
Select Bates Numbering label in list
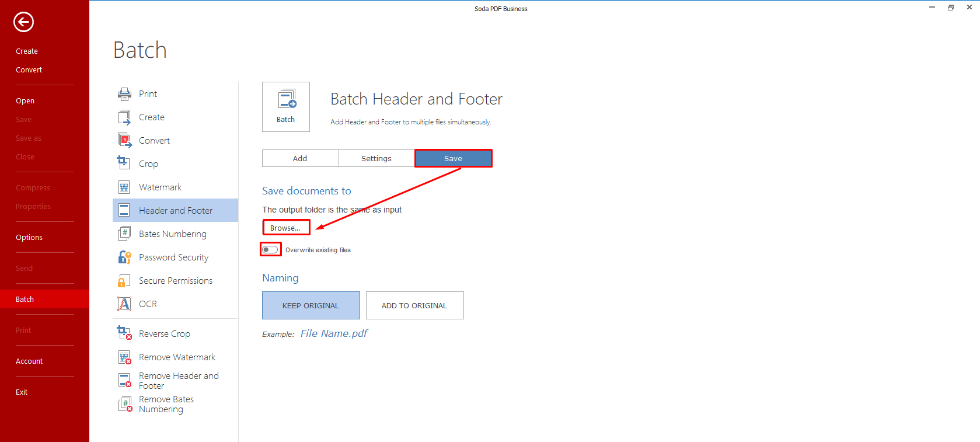[173, 234]
